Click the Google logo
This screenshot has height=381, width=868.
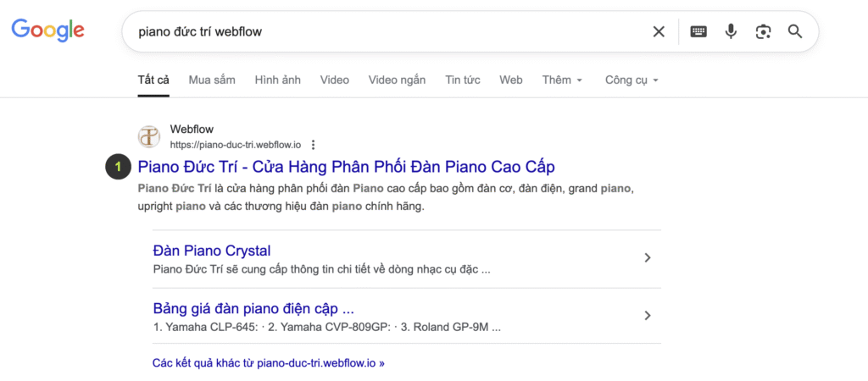click(47, 31)
